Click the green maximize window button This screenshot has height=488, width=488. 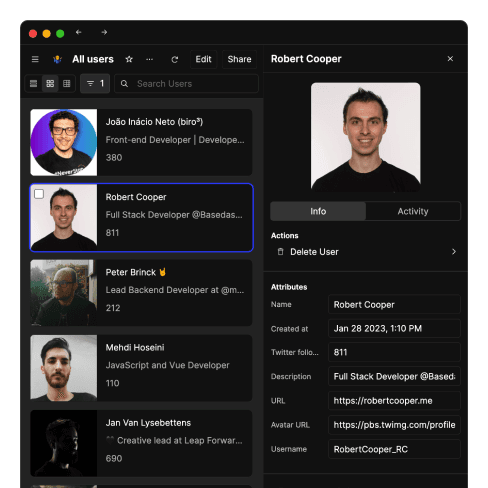[x=60, y=34]
